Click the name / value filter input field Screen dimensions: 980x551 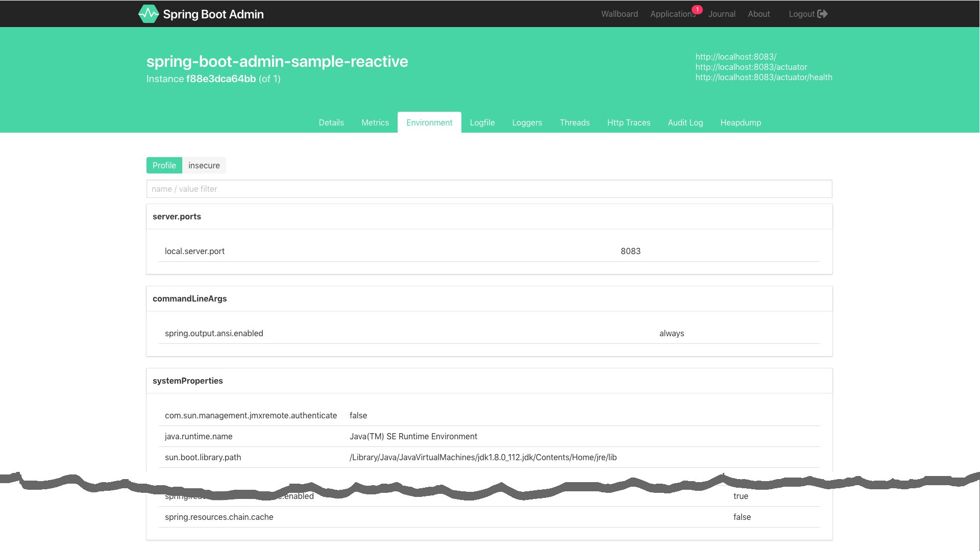[489, 188]
